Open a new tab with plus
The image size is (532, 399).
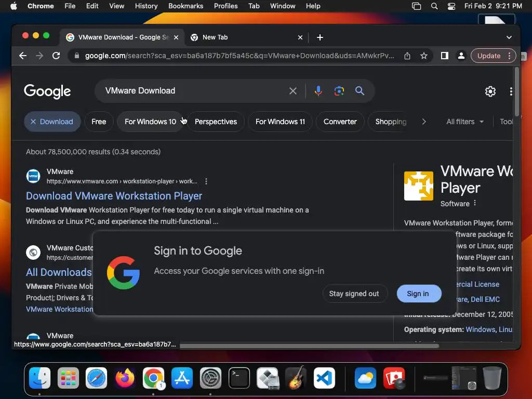(x=320, y=37)
